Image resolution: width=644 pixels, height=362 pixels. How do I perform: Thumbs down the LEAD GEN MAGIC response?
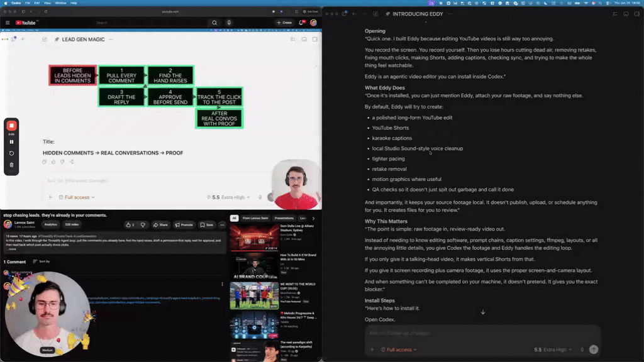(x=62, y=162)
